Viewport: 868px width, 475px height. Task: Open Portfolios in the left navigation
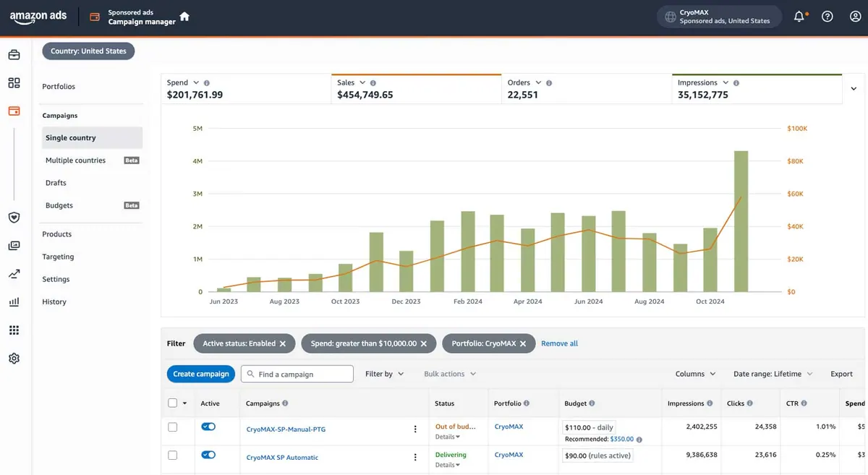(59, 87)
